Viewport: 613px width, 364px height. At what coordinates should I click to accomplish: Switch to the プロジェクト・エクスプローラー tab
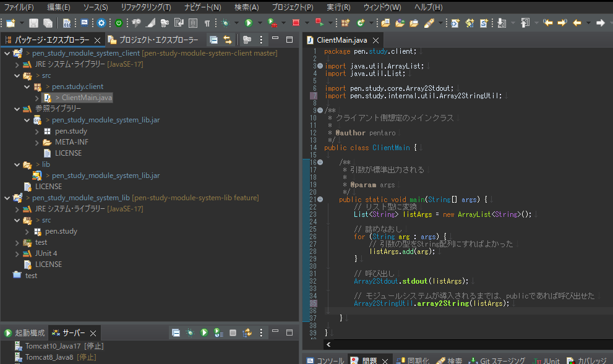click(155, 39)
